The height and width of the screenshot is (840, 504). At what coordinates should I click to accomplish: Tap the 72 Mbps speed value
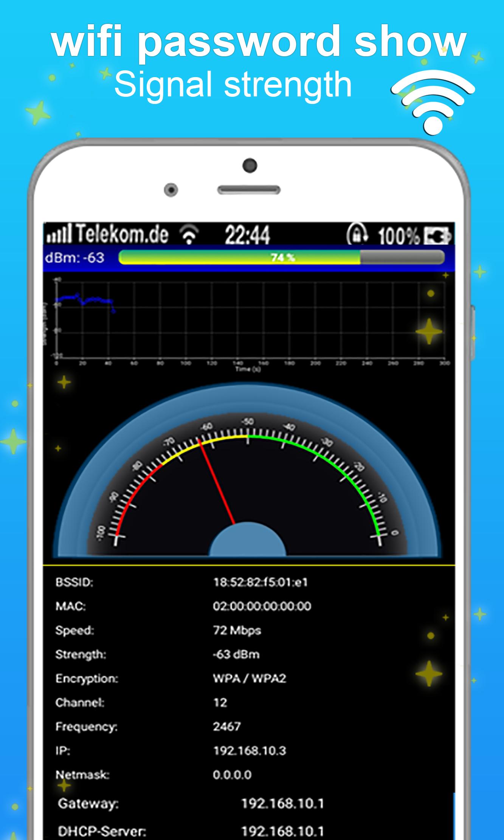pos(237,631)
